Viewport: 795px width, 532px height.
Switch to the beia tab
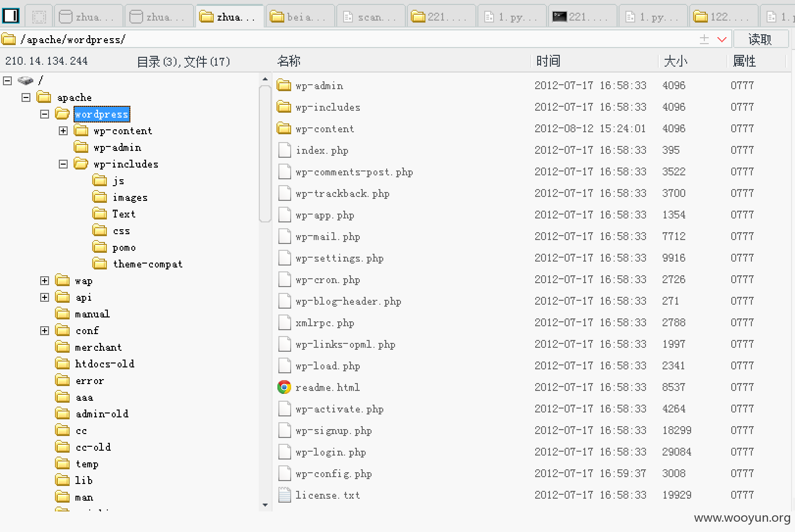(x=301, y=16)
